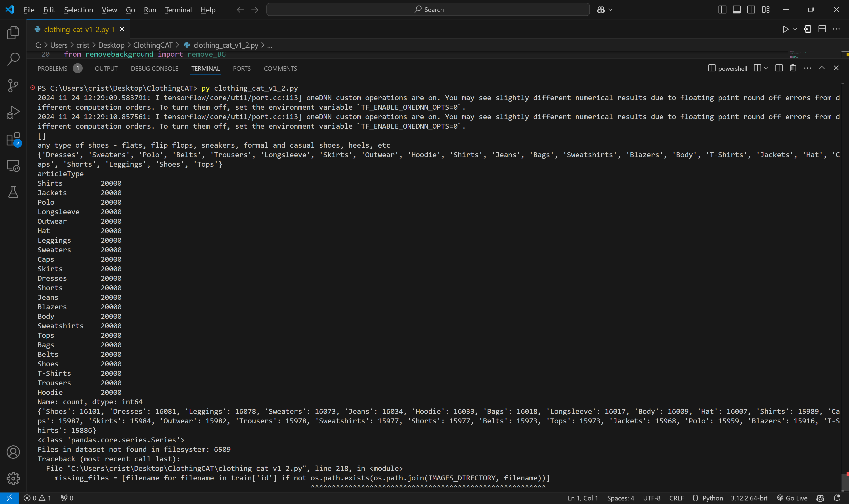Open terminal panel More Actions ellipsis
This screenshot has width=849, height=504.
pos(808,68)
